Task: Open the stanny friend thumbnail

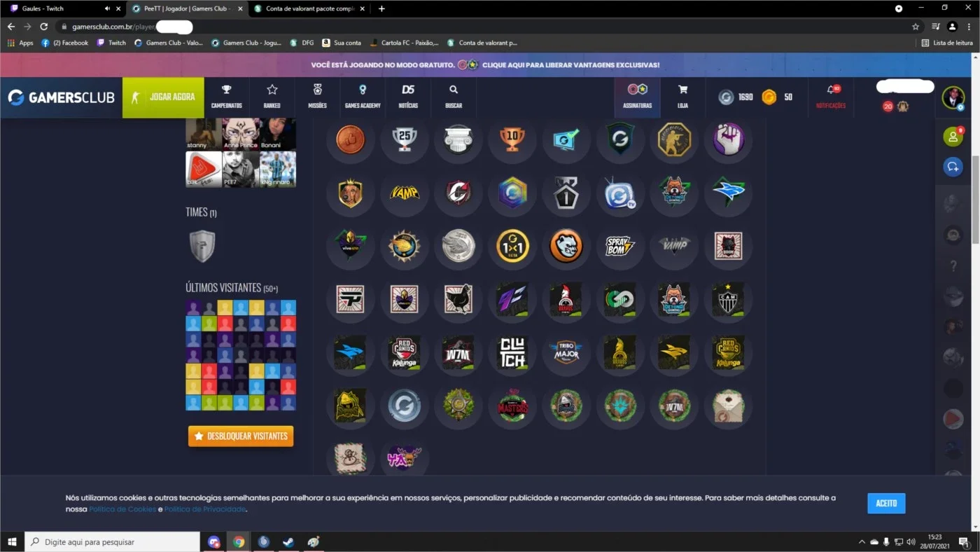Action: click(x=203, y=133)
